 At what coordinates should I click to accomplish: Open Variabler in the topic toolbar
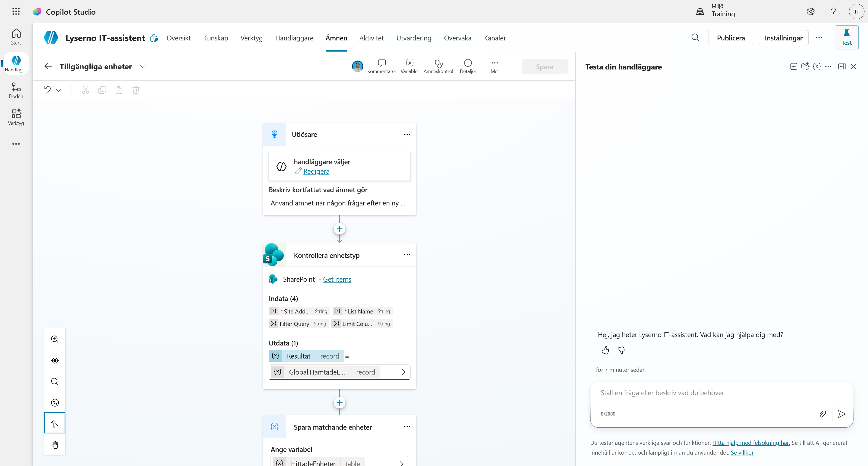(410, 66)
